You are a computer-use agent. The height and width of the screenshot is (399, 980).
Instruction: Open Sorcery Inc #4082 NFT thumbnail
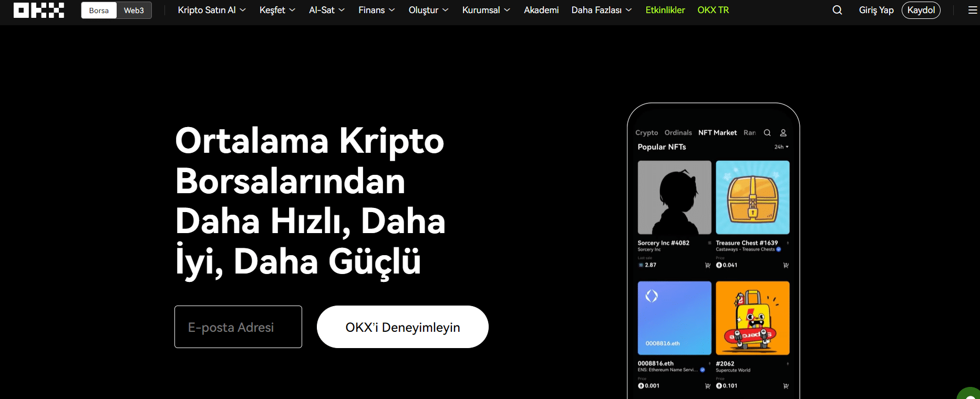click(674, 197)
